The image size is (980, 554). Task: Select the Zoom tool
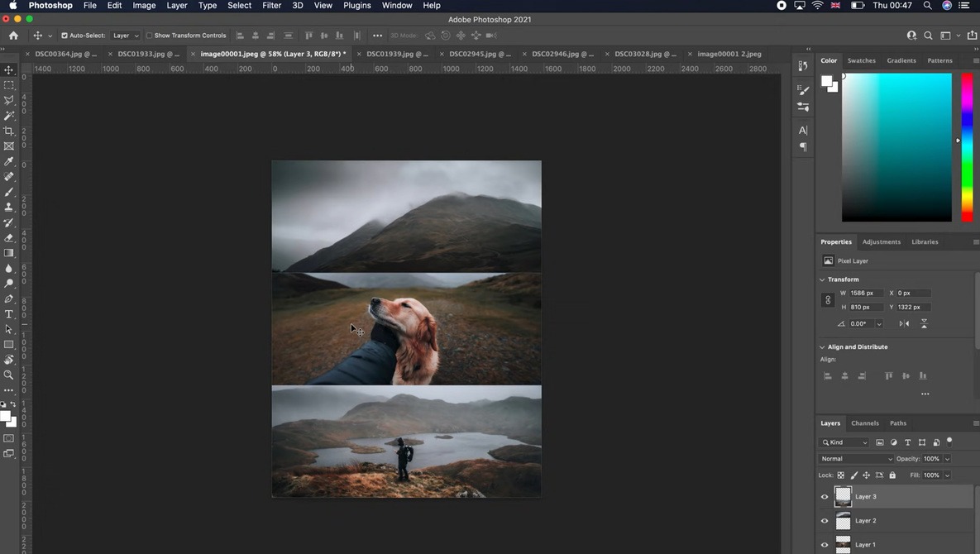(9, 375)
